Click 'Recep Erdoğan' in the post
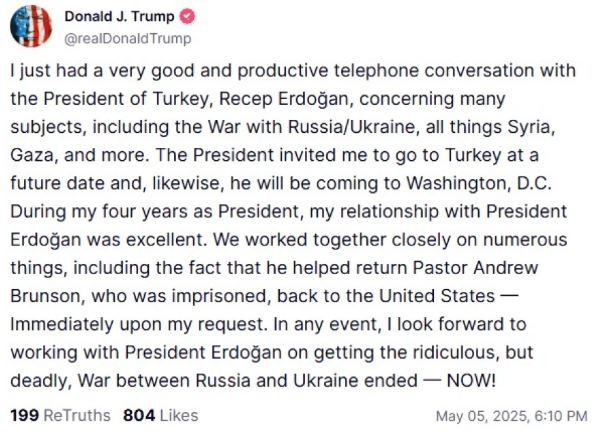 point(284,99)
